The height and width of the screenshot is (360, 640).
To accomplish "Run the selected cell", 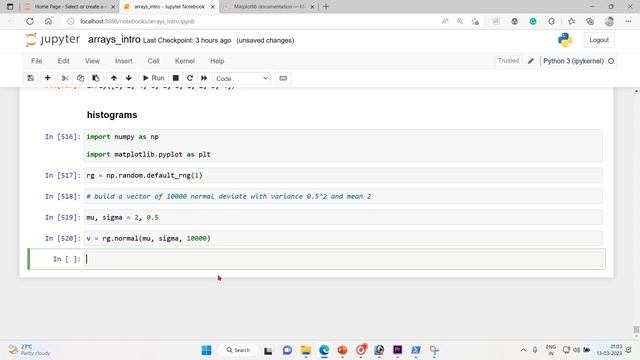I will tap(153, 78).
